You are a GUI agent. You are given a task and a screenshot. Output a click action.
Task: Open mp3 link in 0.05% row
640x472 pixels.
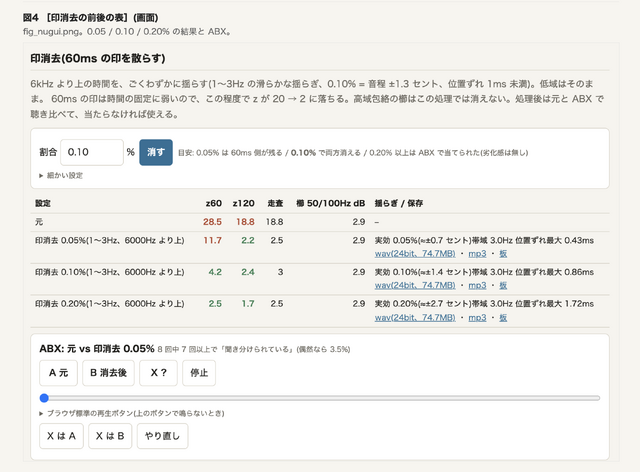click(477, 254)
